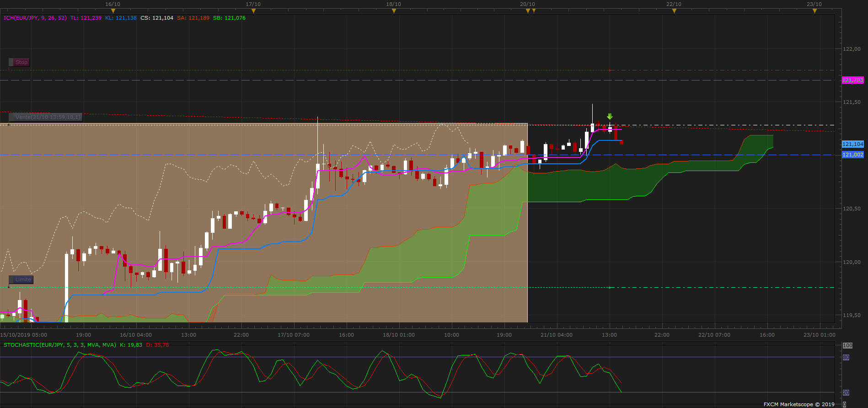Select the 18/10 day marker triangle

click(394, 11)
